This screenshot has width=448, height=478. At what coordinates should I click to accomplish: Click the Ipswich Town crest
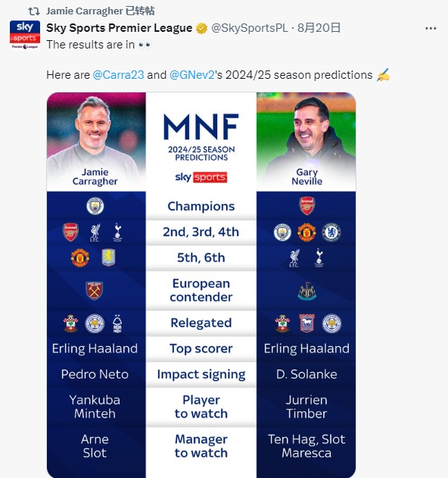306,323
